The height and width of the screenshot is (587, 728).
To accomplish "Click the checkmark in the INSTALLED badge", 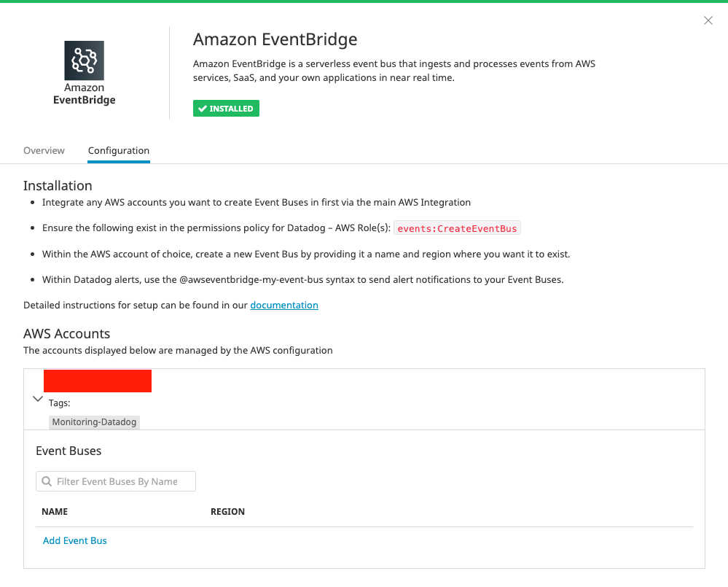I will coord(203,108).
